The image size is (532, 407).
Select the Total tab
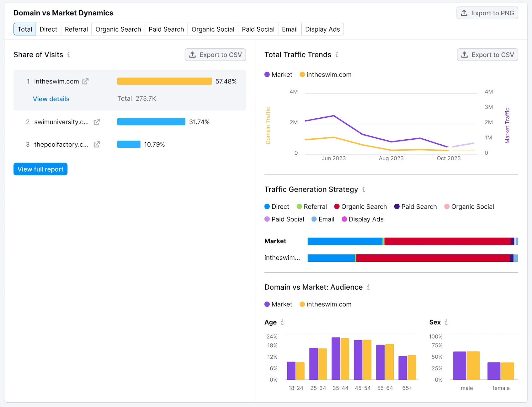pyautogui.click(x=25, y=29)
